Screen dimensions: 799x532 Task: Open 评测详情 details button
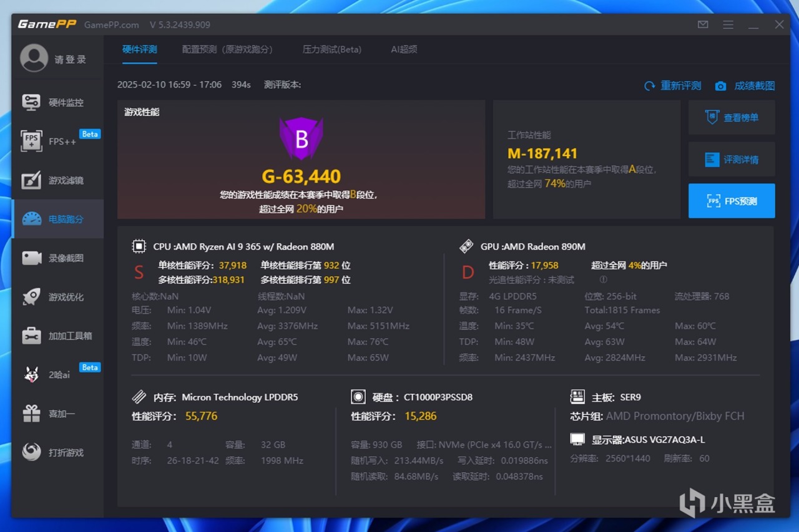[732, 160]
